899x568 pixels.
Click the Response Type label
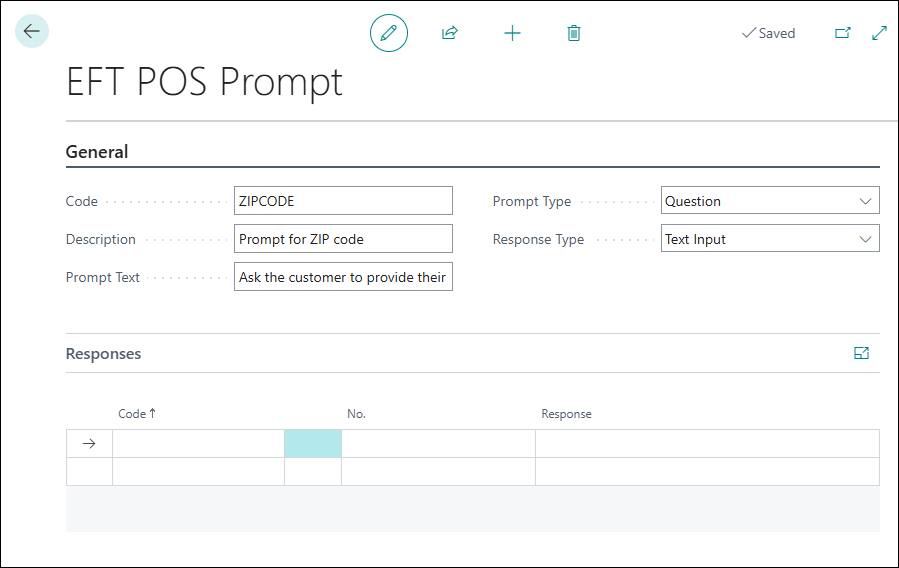pos(538,239)
